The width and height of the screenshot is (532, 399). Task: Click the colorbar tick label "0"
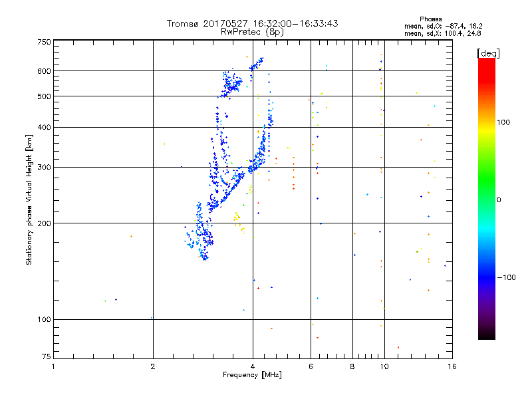[x=499, y=200]
